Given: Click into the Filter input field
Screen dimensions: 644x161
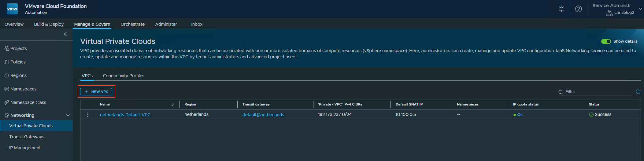Looking at the screenshot, I should [x=598, y=92].
